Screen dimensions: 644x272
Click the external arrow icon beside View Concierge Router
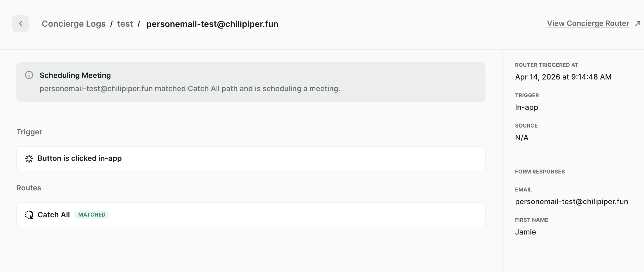[x=638, y=24]
